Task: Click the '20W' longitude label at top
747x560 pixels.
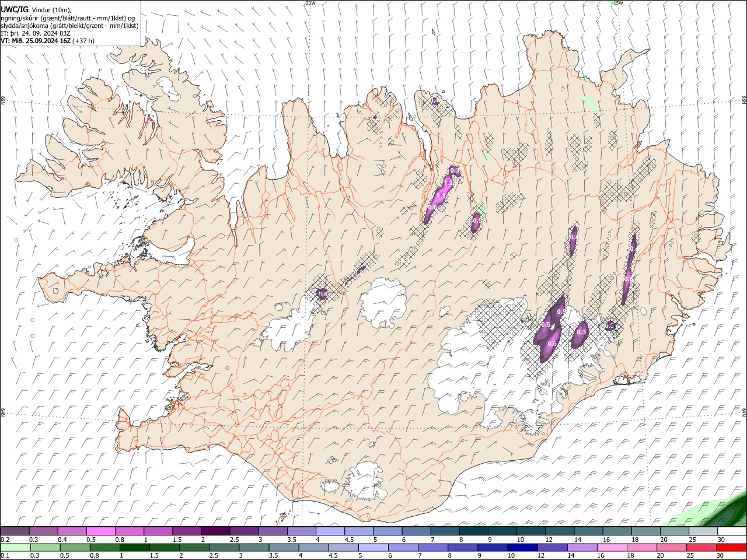Action: (x=310, y=3)
